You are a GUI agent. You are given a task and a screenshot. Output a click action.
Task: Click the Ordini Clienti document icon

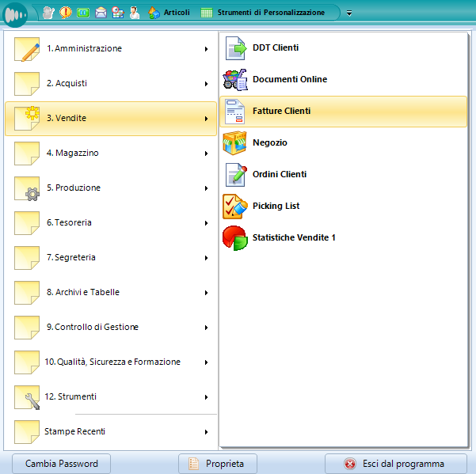(236, 175)
